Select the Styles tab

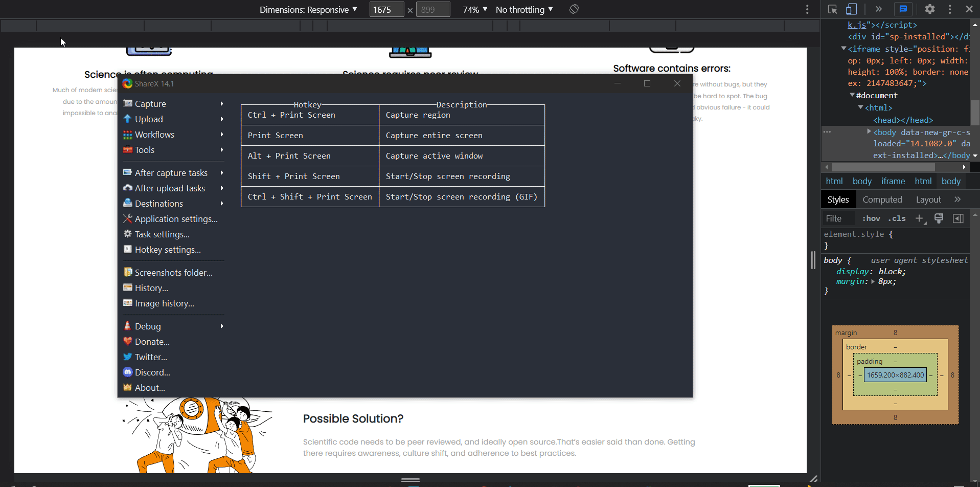tap(838, 200)
